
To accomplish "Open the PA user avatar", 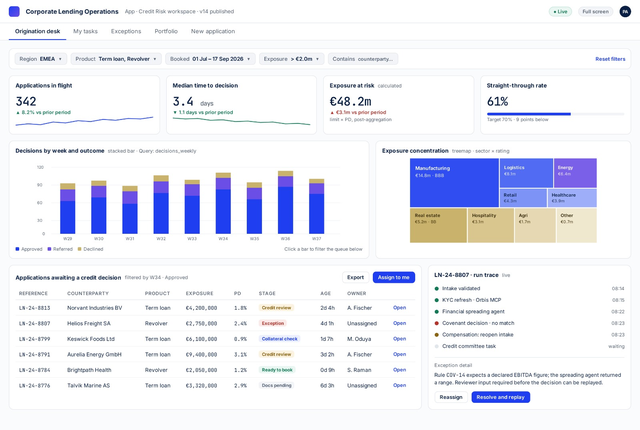I will [x=625, y=11].
